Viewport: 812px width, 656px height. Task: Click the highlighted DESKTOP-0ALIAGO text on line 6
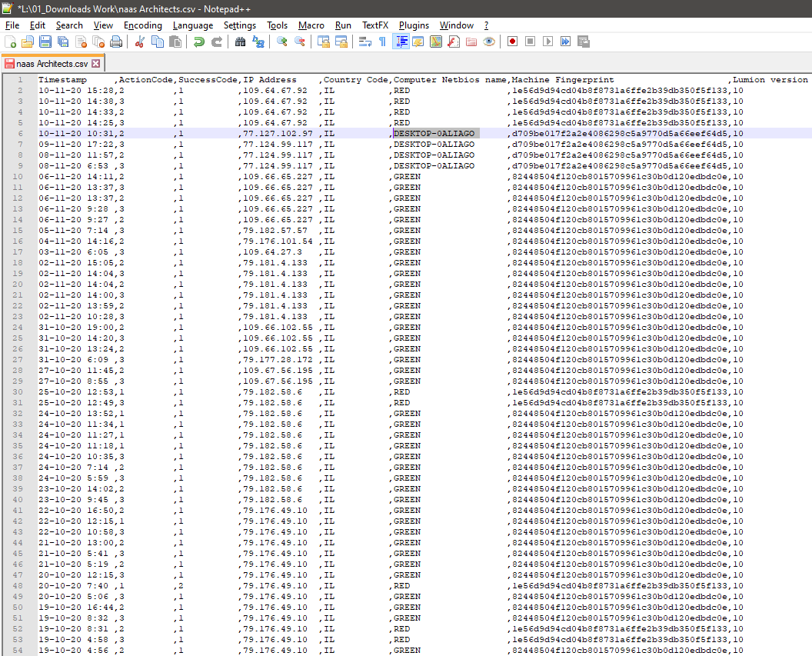[x=435, y=133]
